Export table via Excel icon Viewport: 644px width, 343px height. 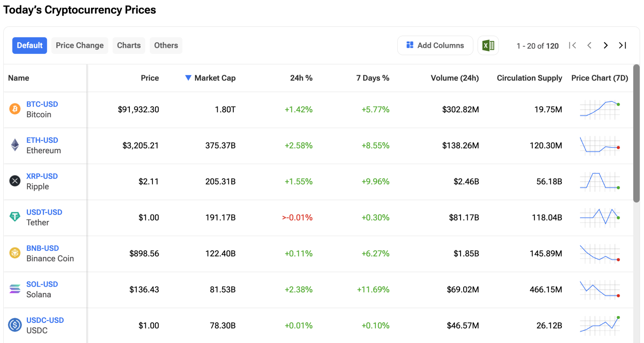(x=488, y=46)
